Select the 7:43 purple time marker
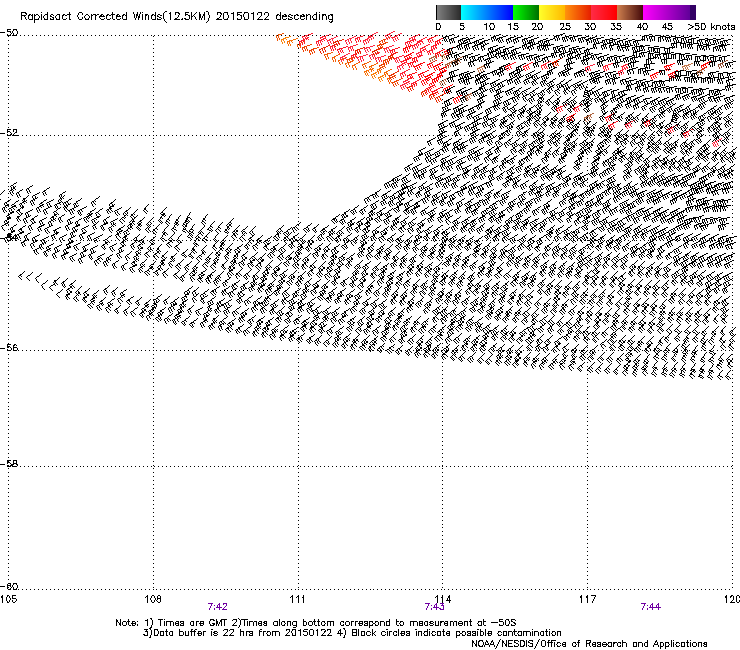This screenshot has width=740, height=650. point(434,607)
